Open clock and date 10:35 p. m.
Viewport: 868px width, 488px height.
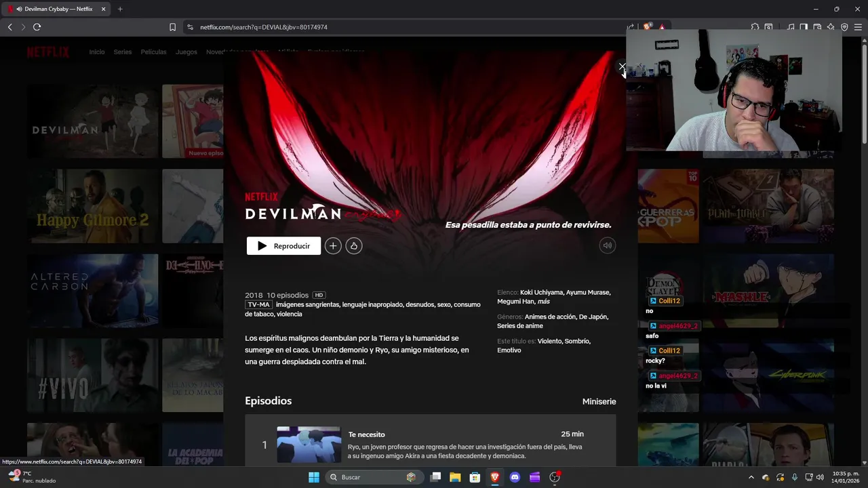tap(846, 477)
